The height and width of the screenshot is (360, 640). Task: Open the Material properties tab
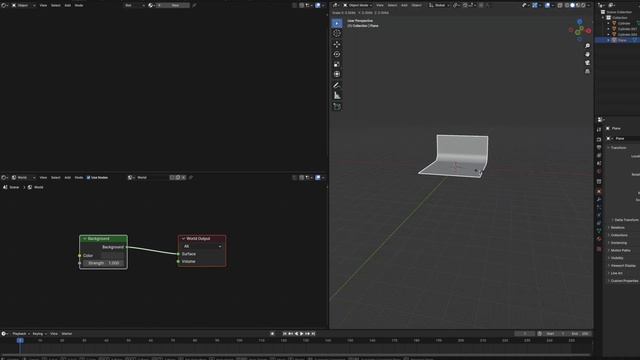(x=599, y=239)
